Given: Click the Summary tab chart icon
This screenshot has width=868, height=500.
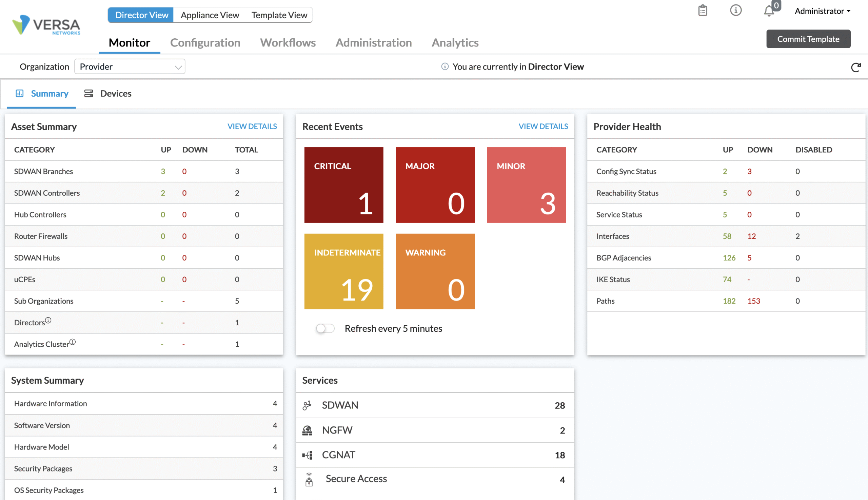Looking at the screenshot, I should [x=20, y=93].
